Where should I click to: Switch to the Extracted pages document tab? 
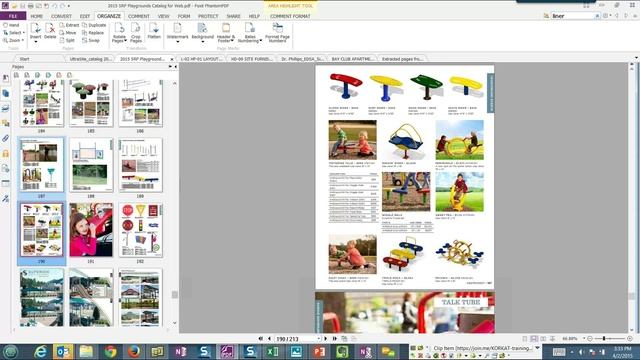coord(402,59)
